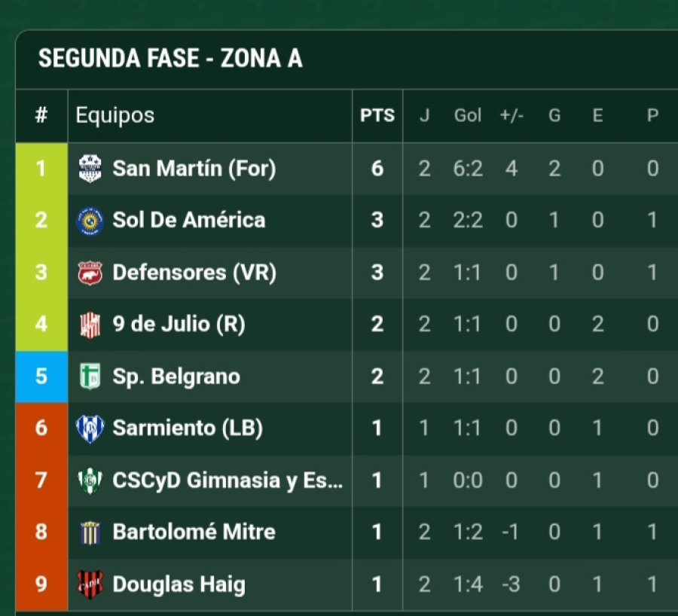Image resolution: width=678 pixels, height=616 pixels.
Task: Open the Sol De América team link
Action: pos(189,220)
